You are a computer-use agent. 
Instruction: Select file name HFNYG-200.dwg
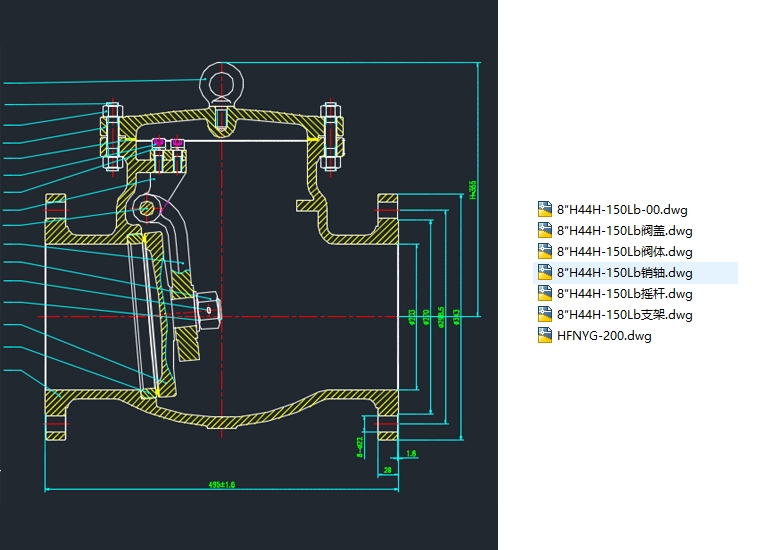[x=604, y=336]
